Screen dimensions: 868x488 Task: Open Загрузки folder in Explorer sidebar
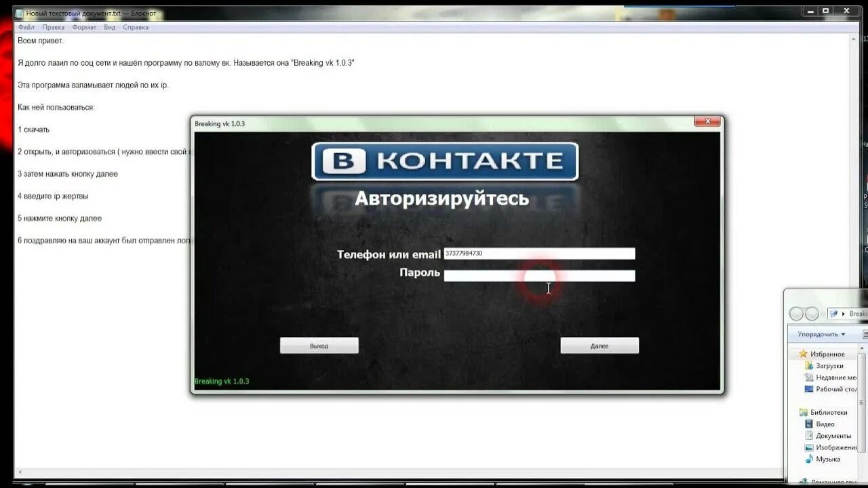829,365
